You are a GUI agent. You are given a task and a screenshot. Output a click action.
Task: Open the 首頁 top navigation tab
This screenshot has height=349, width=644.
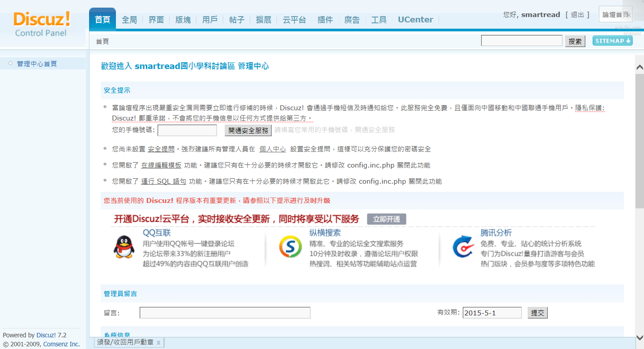coord(102,20)
